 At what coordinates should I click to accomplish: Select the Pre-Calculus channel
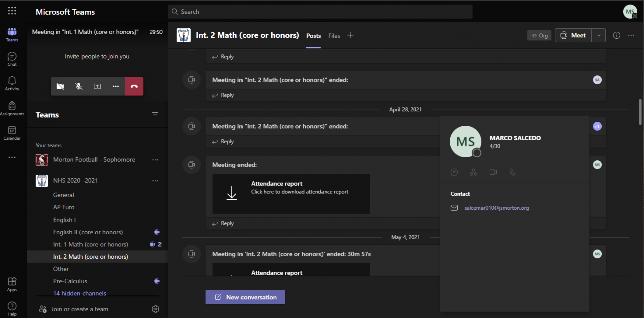tap(70, 281)
